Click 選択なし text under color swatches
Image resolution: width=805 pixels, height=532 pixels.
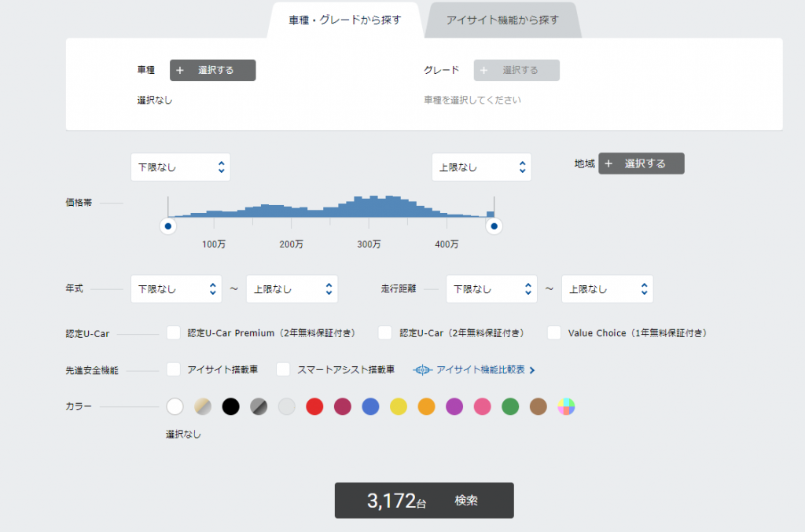[x=183, y=434]
